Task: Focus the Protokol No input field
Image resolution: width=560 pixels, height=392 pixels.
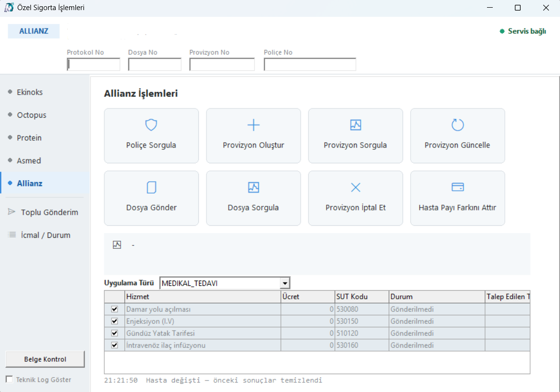Action: click(x=94, y=64)
